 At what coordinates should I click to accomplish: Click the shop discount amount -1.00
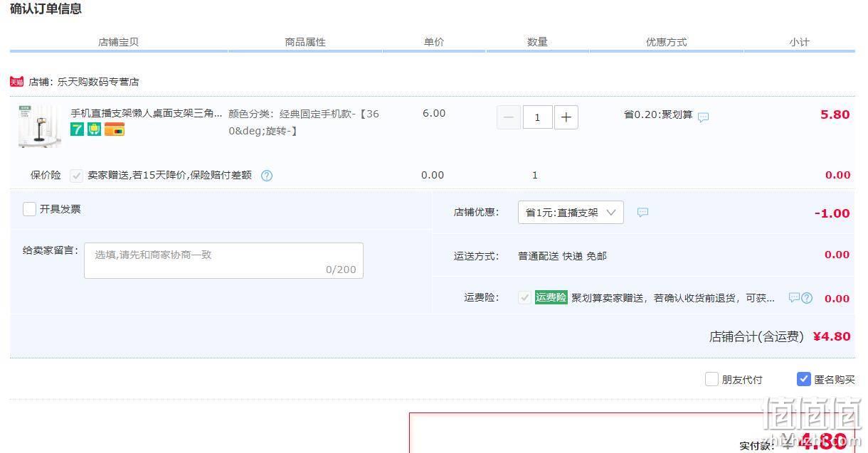click(x=832, y=213)
